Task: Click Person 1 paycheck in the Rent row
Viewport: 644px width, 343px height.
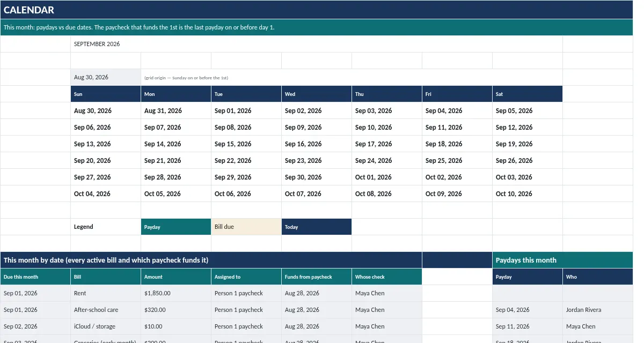Action: coord(246,293)
